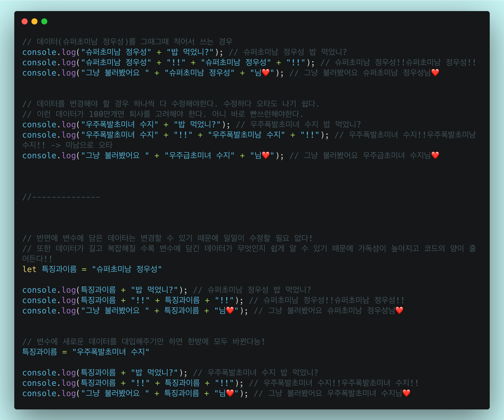This screenshot has height=420, width=504.
Task: Click the yellow minimize dot
Action: (x=34, y=21)
